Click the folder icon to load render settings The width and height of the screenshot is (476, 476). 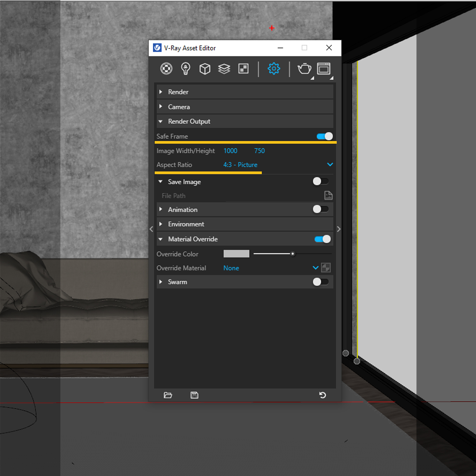coord(168,395)
